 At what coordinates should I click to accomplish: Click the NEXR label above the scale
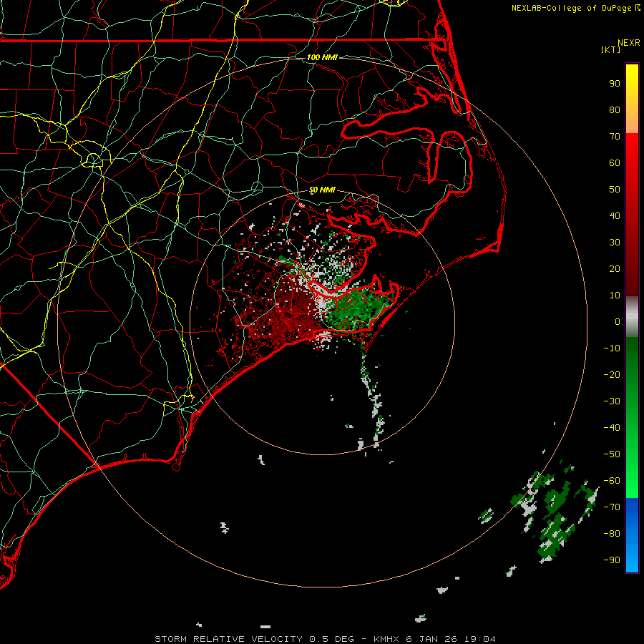[628, 43]
